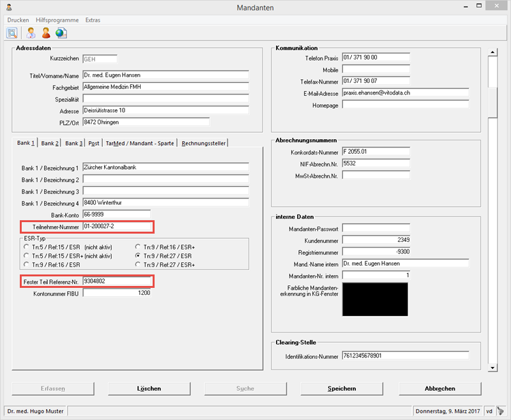Click the Adresse field

pos(165,110)
